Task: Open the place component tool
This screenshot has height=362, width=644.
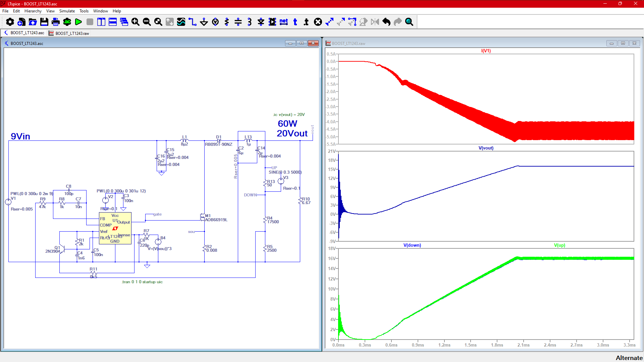Action: (x=272, y=22)
